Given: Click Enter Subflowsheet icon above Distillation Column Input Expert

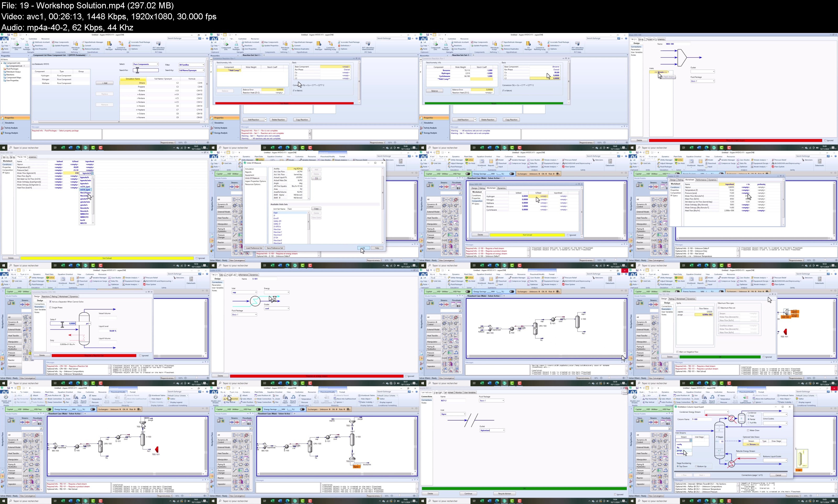Looking at the screenshot, I should [745, 397].
